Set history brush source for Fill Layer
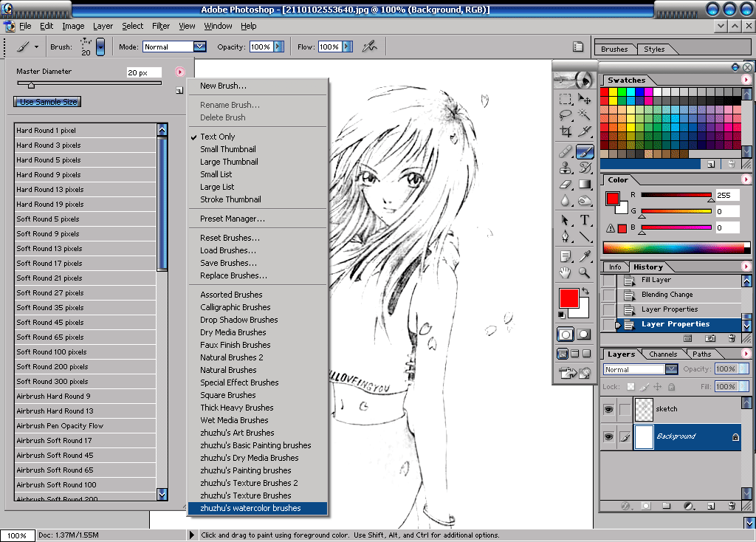This screenshot has width=756, height=542. (x=609, y=280)
